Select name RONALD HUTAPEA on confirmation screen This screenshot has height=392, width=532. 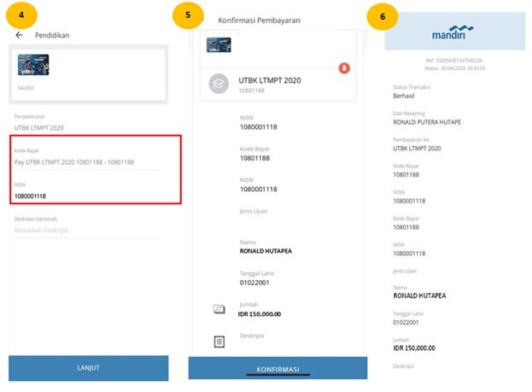pos(266,251)
